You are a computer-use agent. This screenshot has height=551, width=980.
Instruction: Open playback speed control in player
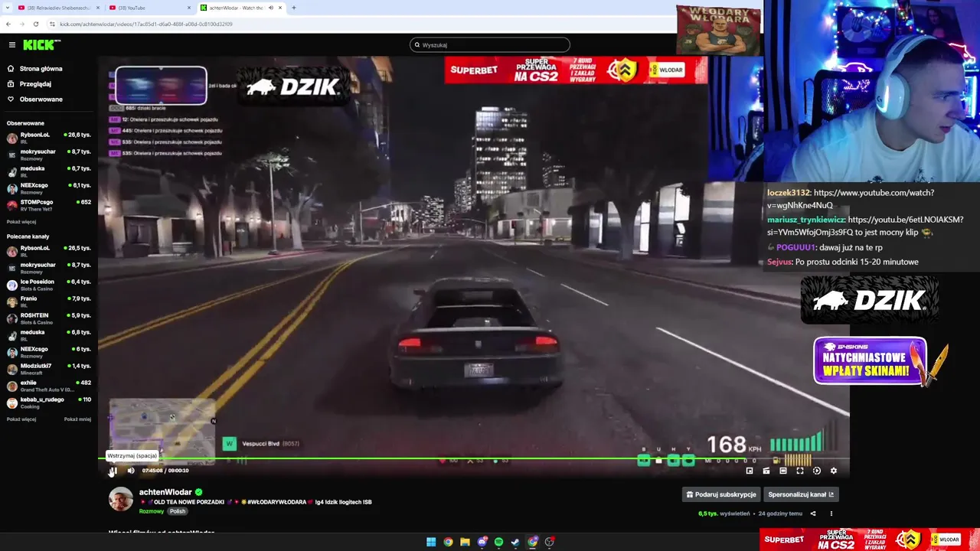tap(816, 471)
